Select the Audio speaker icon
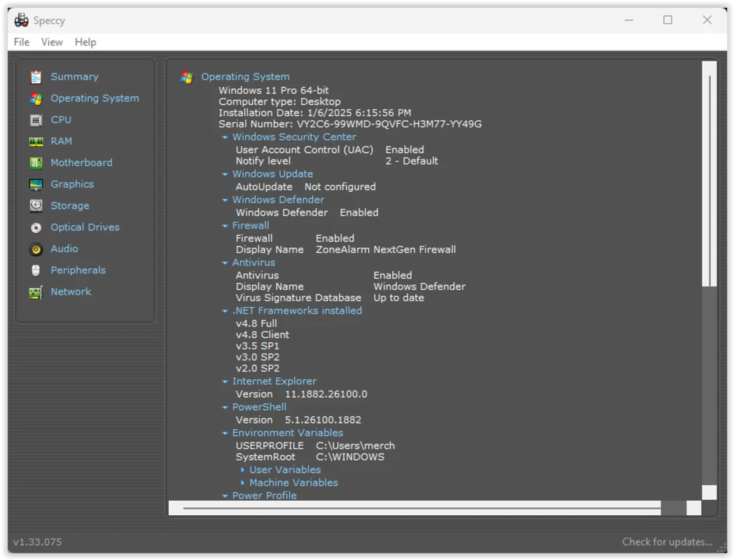Image resolution: width=734 pixels, height=560 pixels. coord(36,248)
